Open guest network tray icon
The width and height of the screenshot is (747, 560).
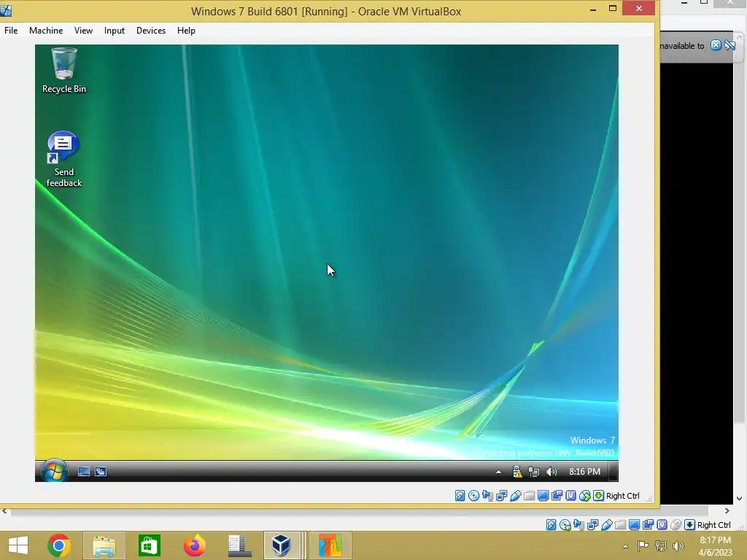click(534, 472)
